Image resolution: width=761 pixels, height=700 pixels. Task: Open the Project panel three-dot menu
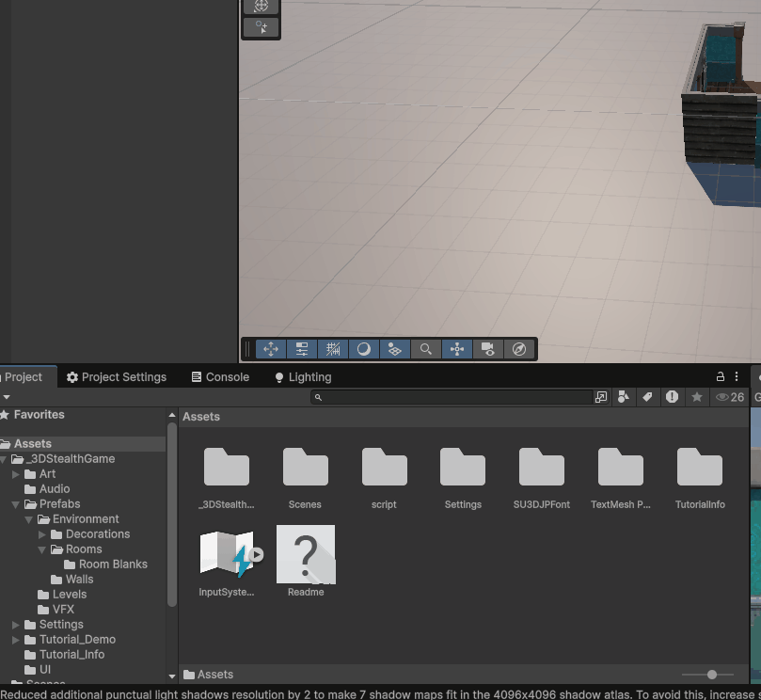[737, 376]
